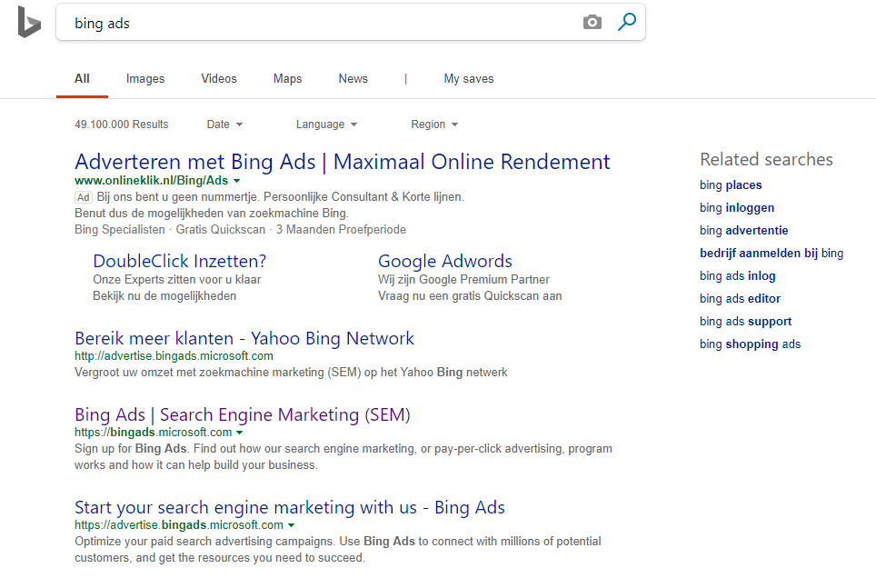Select related search 'bedrijf aanmelden bij bing'
Viewport: 876px width, 588px height.
click(771, 254)
